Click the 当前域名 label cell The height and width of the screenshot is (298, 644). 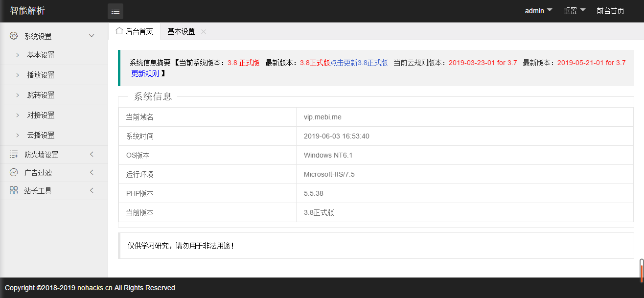click(x=207, y=117)
